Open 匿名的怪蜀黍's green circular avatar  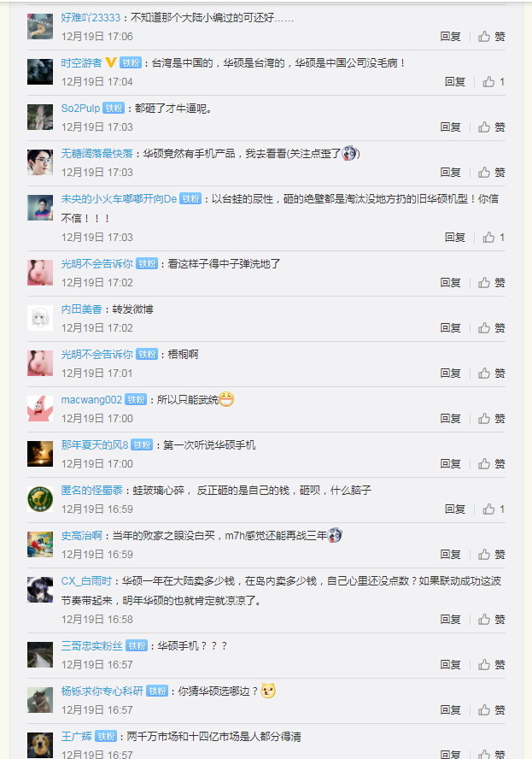pos(40,499)
